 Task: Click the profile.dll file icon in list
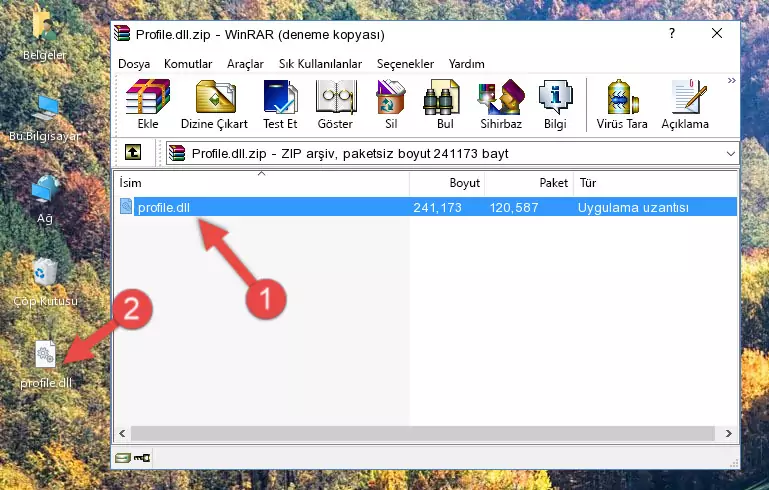[126, 206]
